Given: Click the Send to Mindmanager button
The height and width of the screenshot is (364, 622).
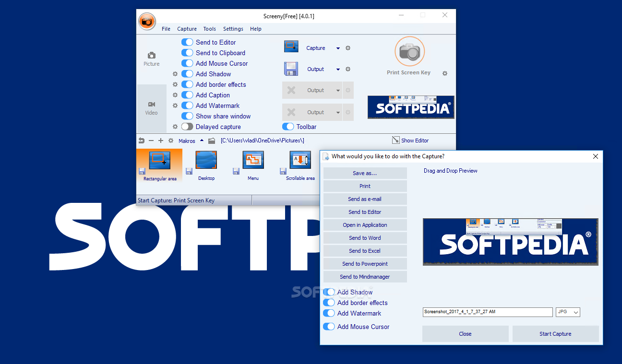Looking at the screenshot, I should point(365,277).
